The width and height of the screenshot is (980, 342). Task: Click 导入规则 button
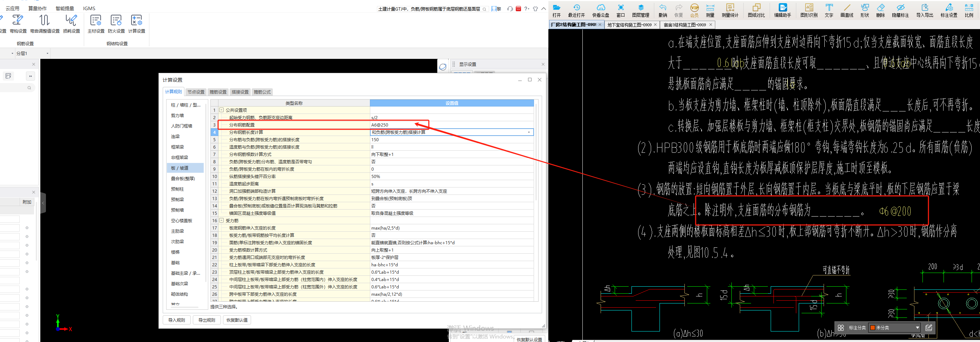click(x=176, y=320)
